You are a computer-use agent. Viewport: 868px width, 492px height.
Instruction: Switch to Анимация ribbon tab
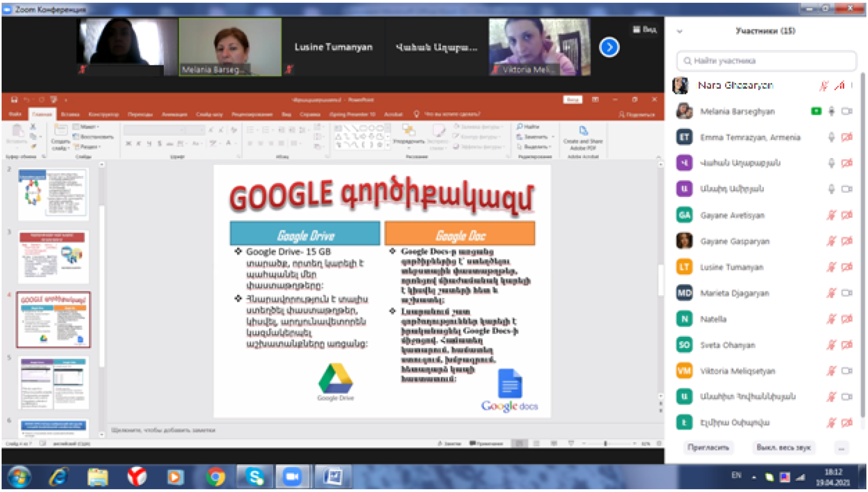tap(174, 115)
